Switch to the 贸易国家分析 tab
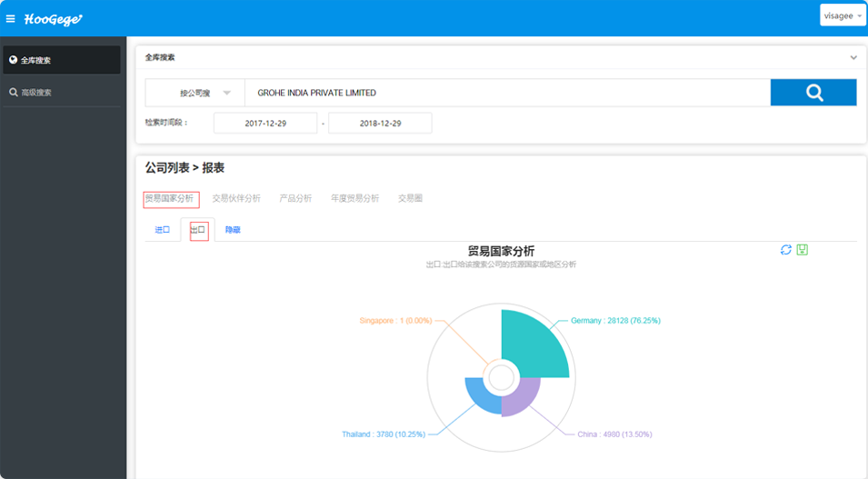This screenshot has width=868, height=479. coord(169,198)
